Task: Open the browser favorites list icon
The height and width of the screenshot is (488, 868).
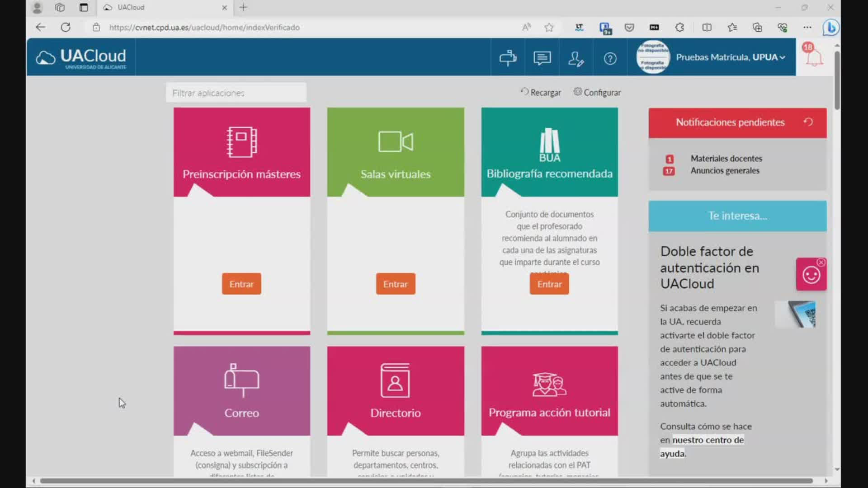Action: pos(732,27)
